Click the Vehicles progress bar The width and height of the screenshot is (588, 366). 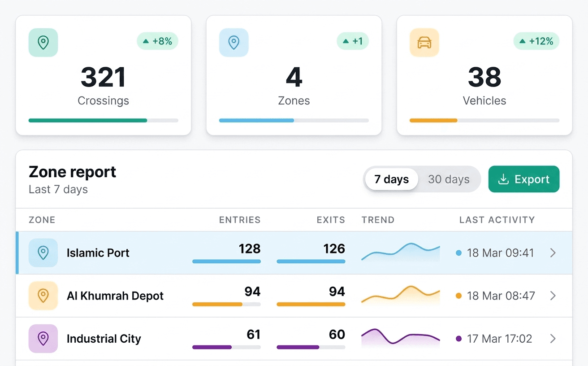[x=484, y=120]
